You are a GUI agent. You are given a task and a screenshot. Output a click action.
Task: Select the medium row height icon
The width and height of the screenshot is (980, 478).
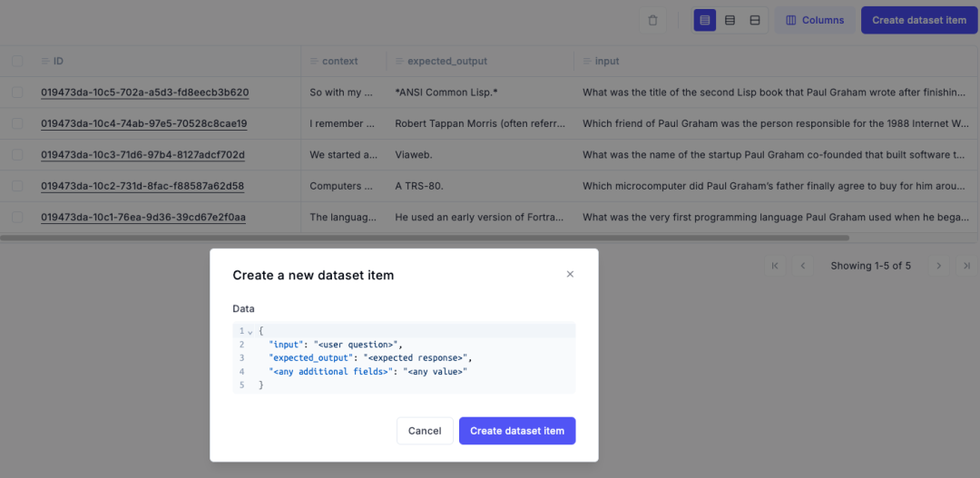tap(730, 20)
